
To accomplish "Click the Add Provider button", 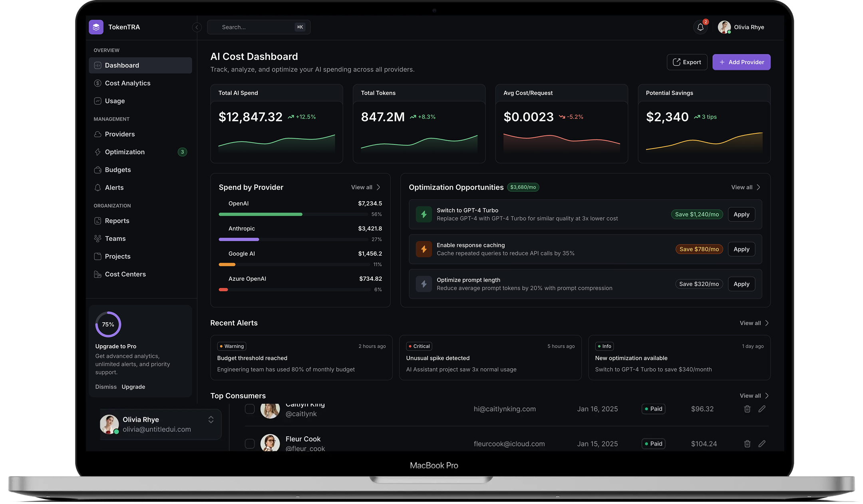I will [x=741, y=62].
